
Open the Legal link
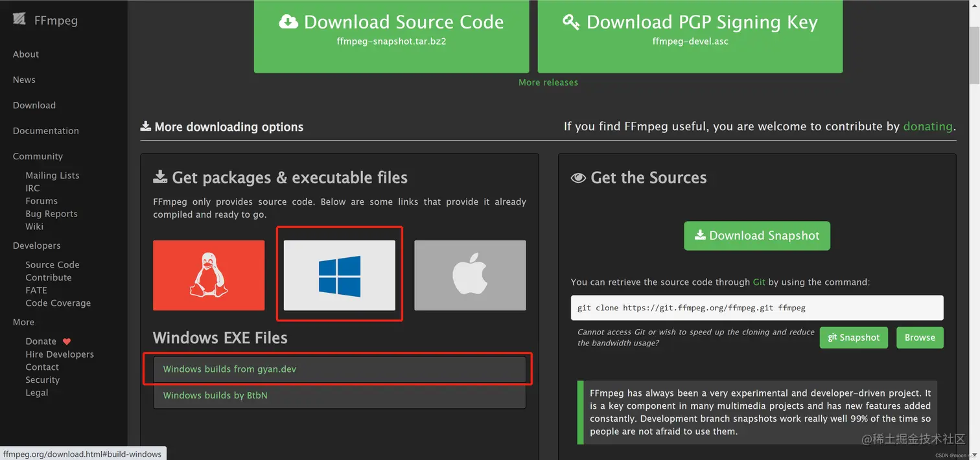(x=37, y=393)
